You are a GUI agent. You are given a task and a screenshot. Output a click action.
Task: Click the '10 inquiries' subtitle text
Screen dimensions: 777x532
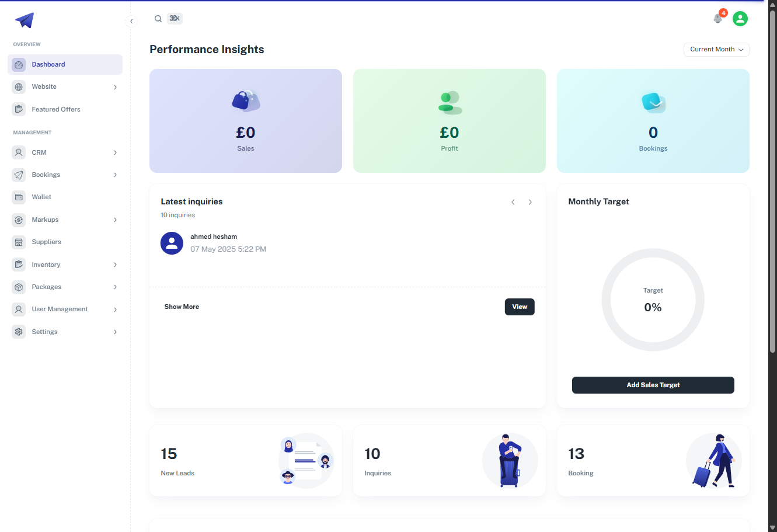coord(178,215)
